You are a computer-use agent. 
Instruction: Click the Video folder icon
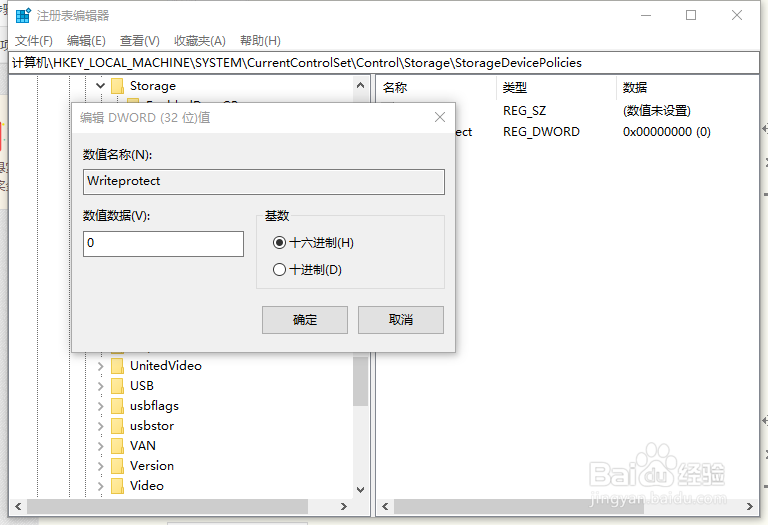pos(118,486)
